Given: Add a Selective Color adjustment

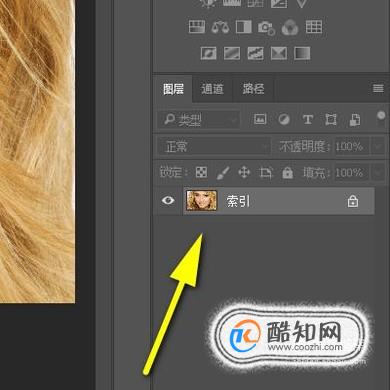Looking at the screenshot, I should click(279, 53).
